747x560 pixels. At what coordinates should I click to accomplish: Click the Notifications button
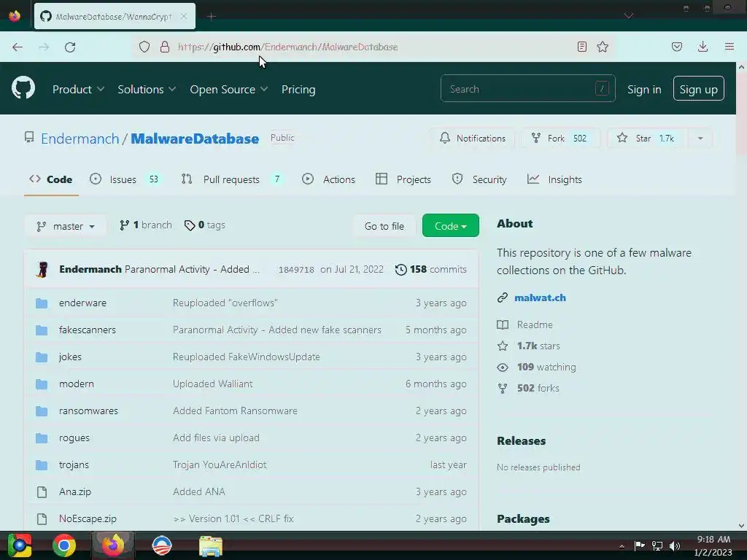(473, 138)
